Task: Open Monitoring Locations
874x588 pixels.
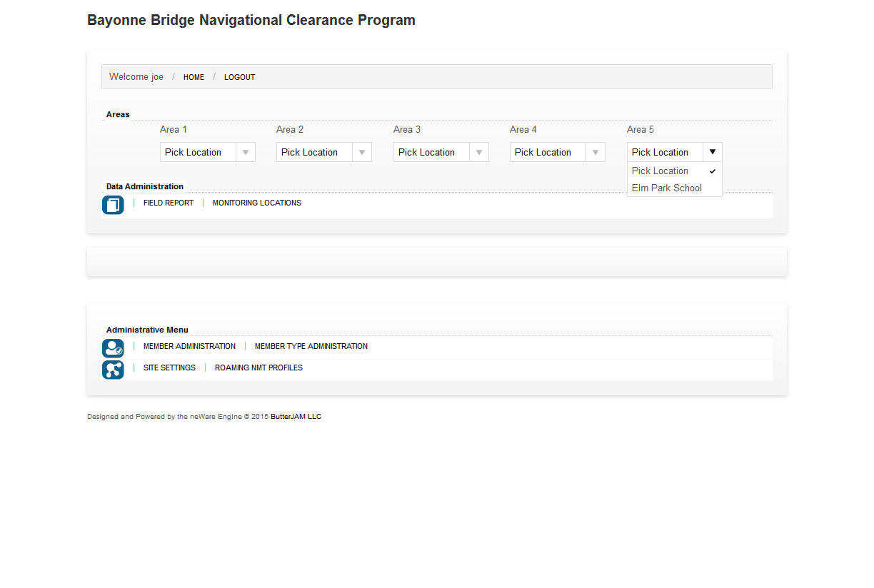Action: click(257, 203)
